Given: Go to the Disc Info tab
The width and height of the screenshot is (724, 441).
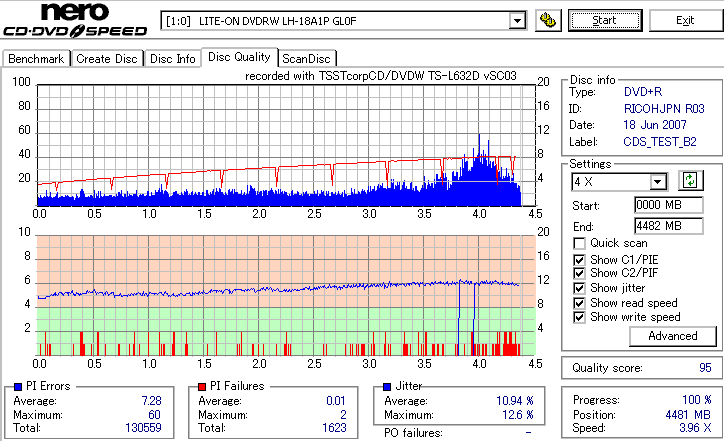Looking at the screenshot, I should (173, 59).
